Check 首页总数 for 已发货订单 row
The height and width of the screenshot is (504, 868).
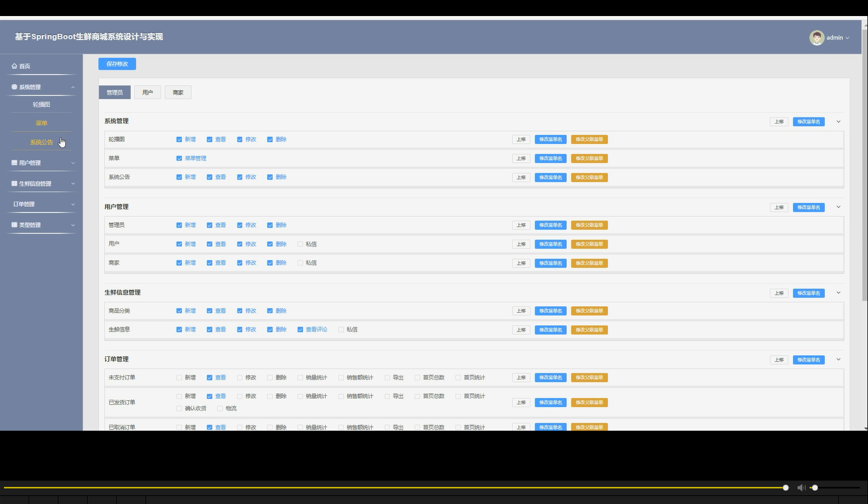click(x=417, y=396)
